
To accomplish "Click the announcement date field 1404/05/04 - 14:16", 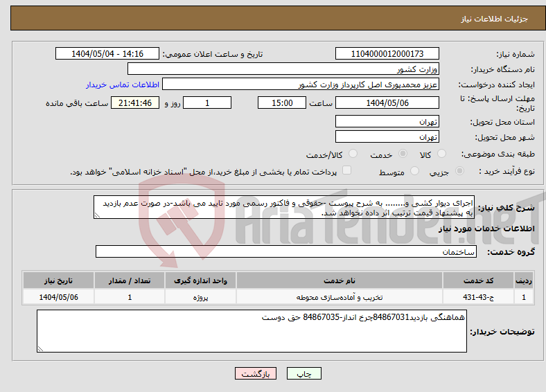I will click(107, 53).
